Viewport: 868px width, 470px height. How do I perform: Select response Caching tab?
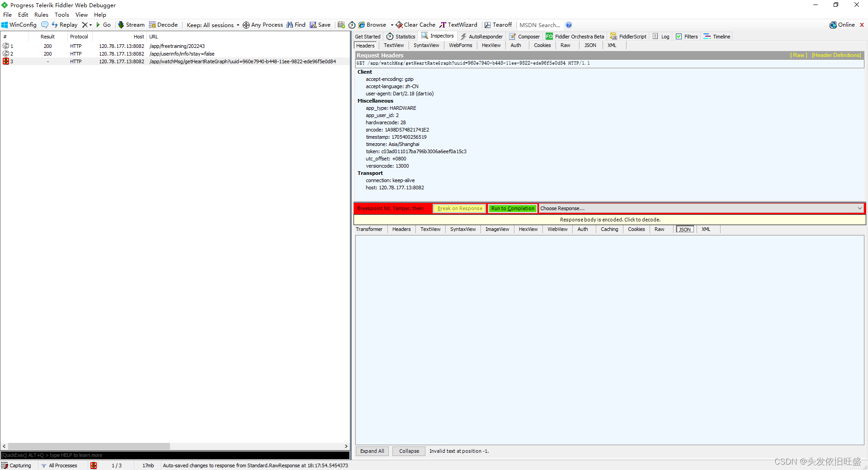point(609,229)
